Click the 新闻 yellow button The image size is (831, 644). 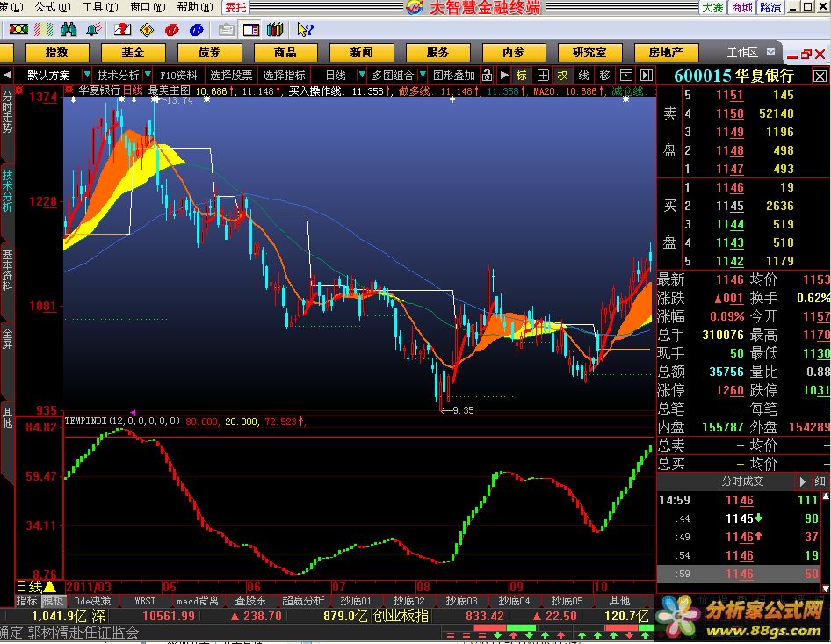pyautogui.click(x=361, y=53)
